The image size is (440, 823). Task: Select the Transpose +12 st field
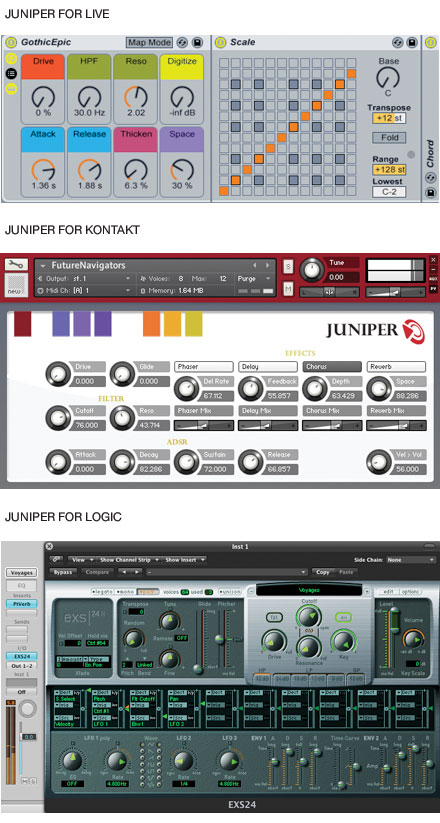(389, 118)
